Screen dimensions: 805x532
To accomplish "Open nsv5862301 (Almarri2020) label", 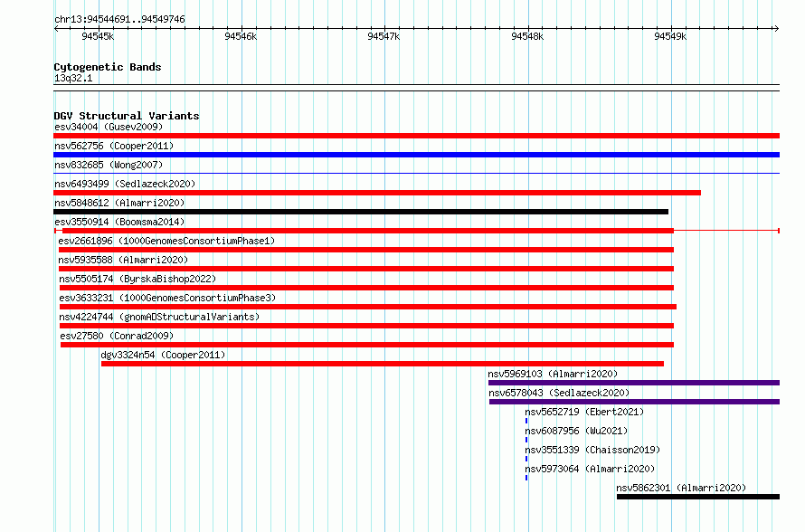I will coord(681,488).
